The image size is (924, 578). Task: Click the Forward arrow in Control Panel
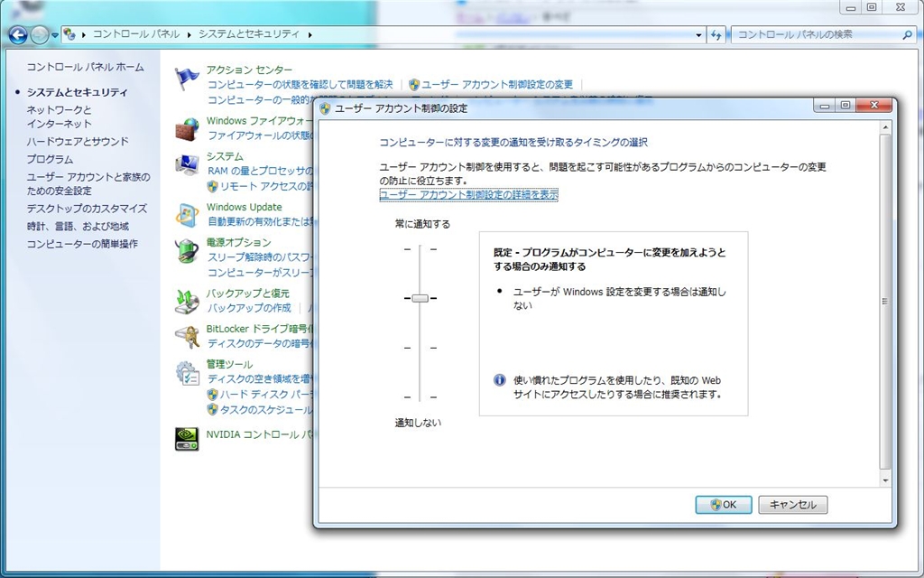pos(40,35)
